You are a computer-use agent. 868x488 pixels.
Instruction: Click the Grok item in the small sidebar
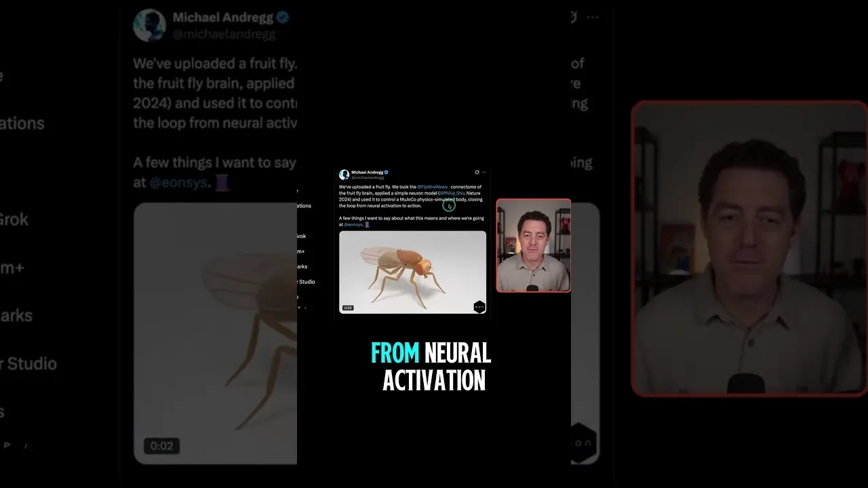[x=300, y=236]
